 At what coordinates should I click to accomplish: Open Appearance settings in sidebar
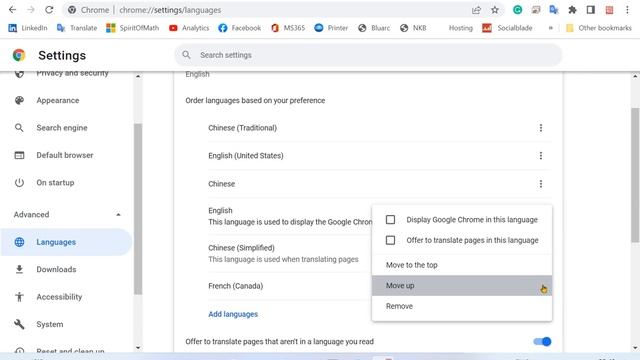[58, 100]
